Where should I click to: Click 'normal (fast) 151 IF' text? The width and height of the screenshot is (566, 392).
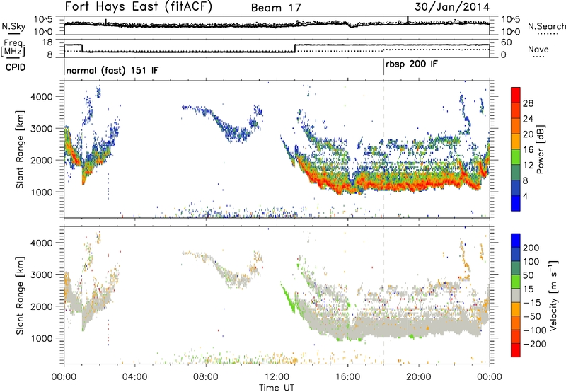click(x=112, y=70)
